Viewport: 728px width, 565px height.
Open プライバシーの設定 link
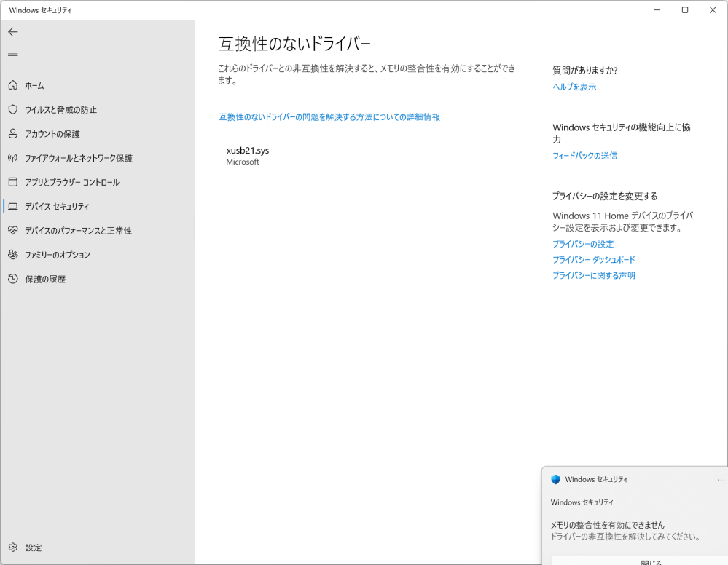coord(583,243)
